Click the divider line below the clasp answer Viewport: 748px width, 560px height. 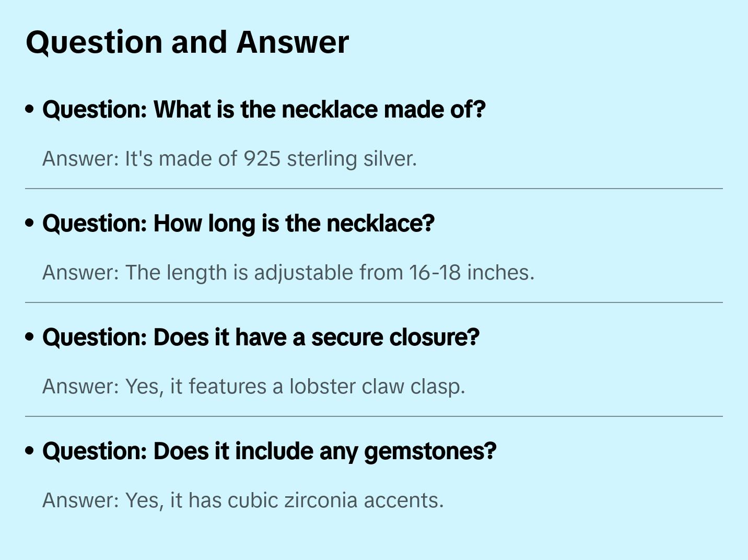[374, 416]
